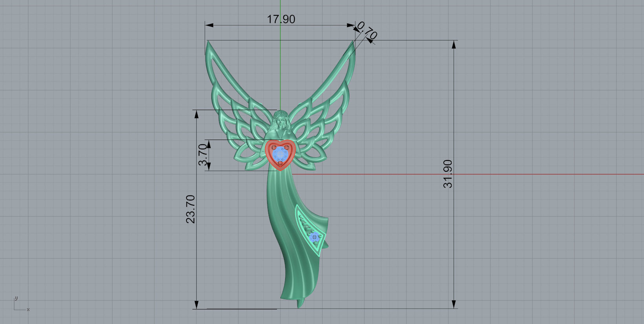Screen dimensions: 644x324
Task: Select the 23.70 body height dimension
Action: click(x=190, y=209)
